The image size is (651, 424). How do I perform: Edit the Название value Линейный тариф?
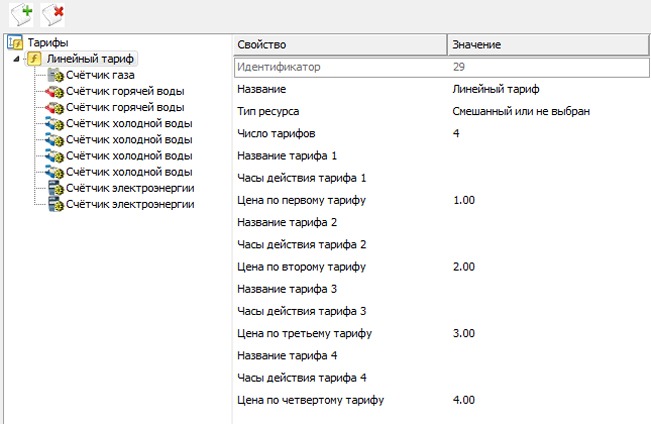tap(496, 89)
